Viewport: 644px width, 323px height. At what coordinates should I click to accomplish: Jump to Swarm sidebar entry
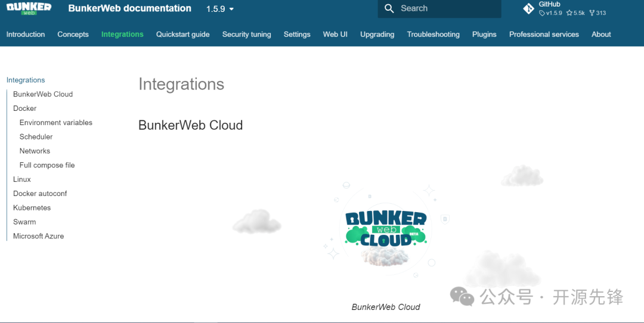pyautogui.click(x=24, y=222)
